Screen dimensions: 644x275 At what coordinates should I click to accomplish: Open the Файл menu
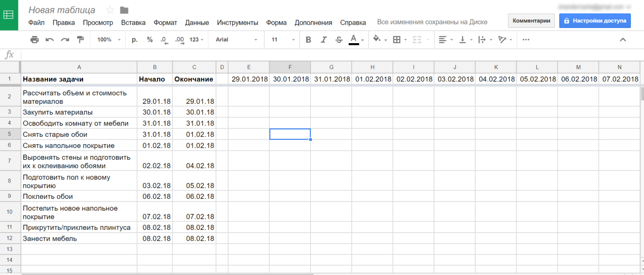pos(36,23)
